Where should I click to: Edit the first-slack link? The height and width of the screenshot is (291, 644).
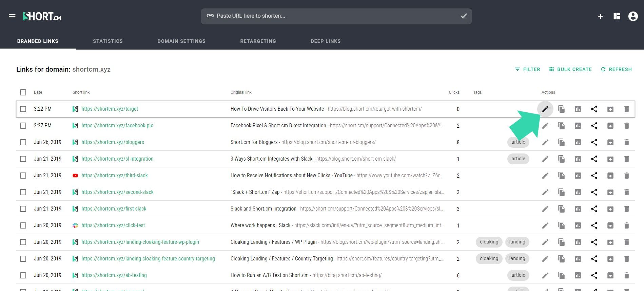point(545,209)
